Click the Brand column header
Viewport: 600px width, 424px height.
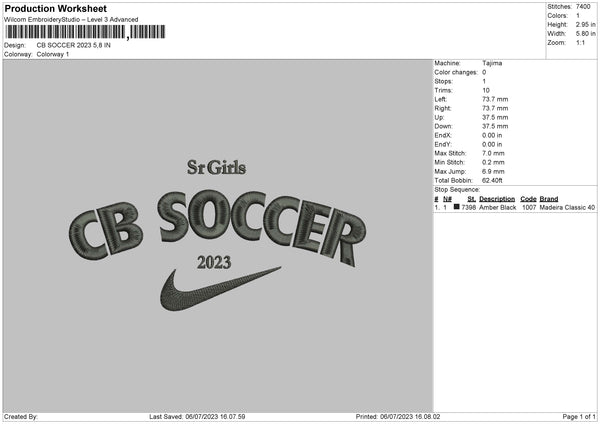click(x=549, y=199)
